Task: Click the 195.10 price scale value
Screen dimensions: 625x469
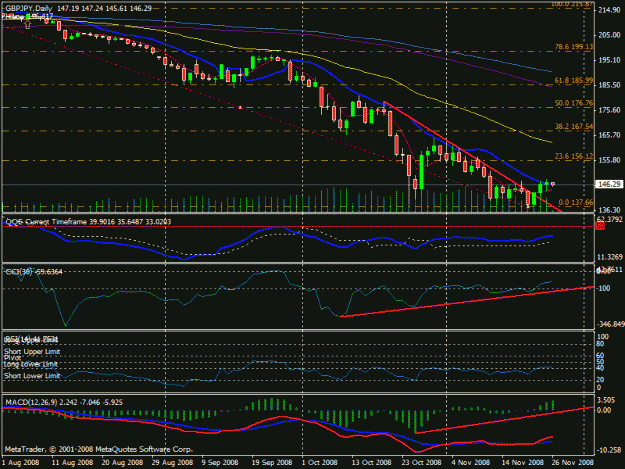Action: [609, 60]
